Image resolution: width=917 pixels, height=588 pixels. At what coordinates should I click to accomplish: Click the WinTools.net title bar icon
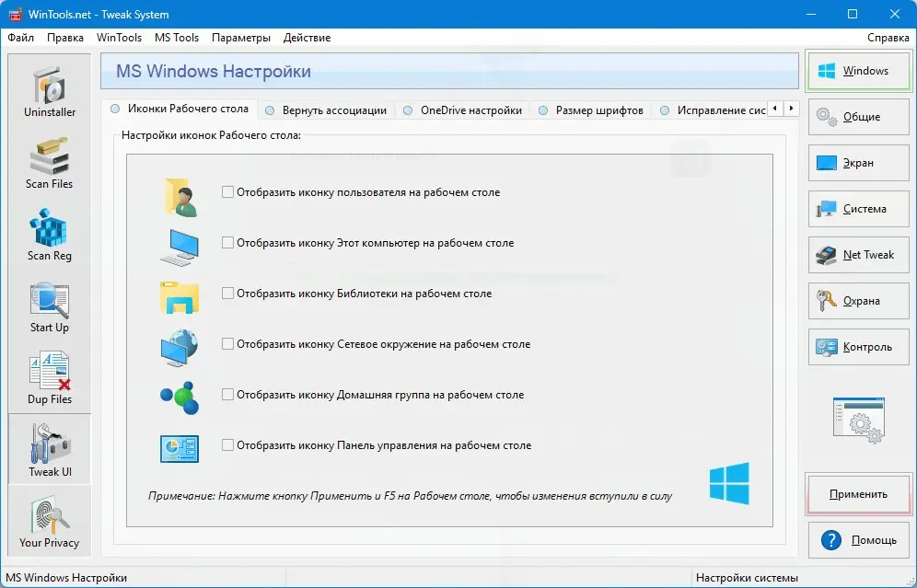16,14
